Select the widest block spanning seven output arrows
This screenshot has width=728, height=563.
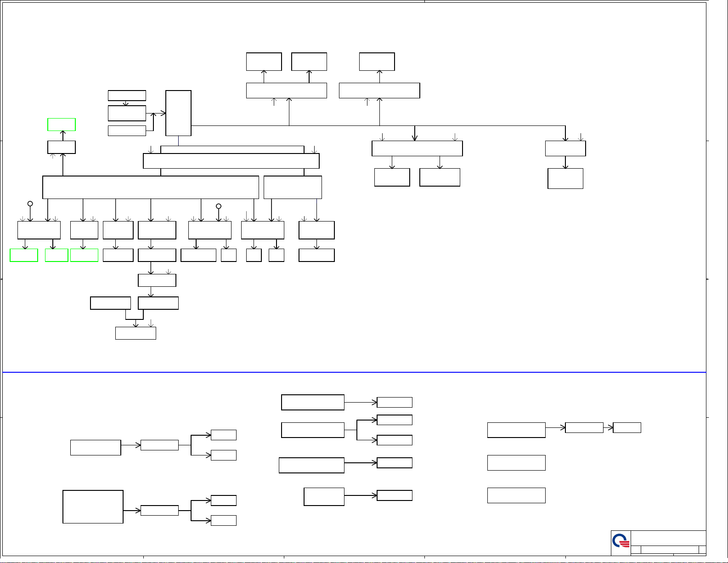[x=151, y=187]
